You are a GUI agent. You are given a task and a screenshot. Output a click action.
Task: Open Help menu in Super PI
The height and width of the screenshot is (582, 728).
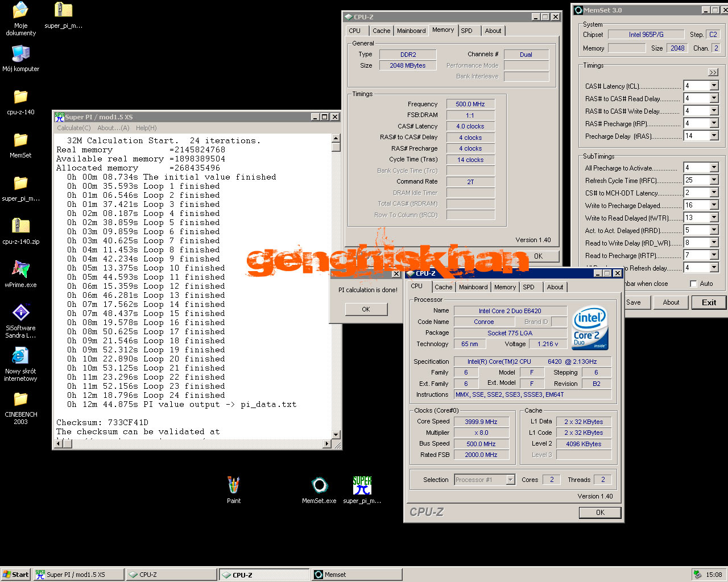click(x=146, y=128)
